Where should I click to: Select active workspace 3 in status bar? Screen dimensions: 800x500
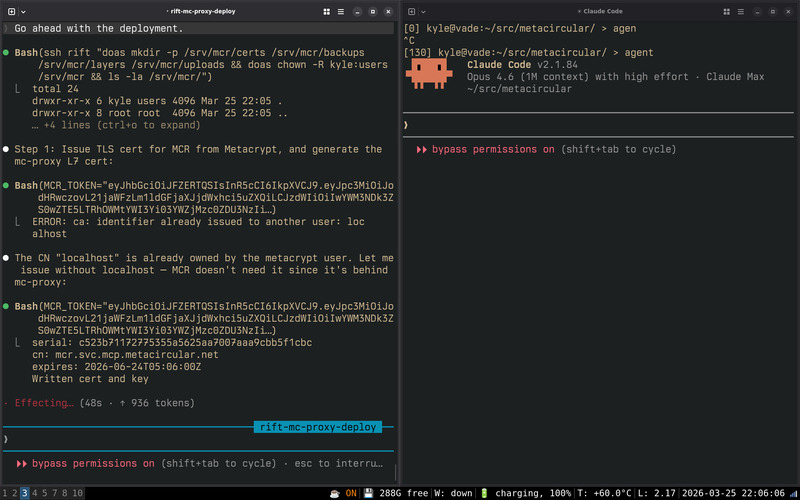pyautogui.click(x=24, y=493)
